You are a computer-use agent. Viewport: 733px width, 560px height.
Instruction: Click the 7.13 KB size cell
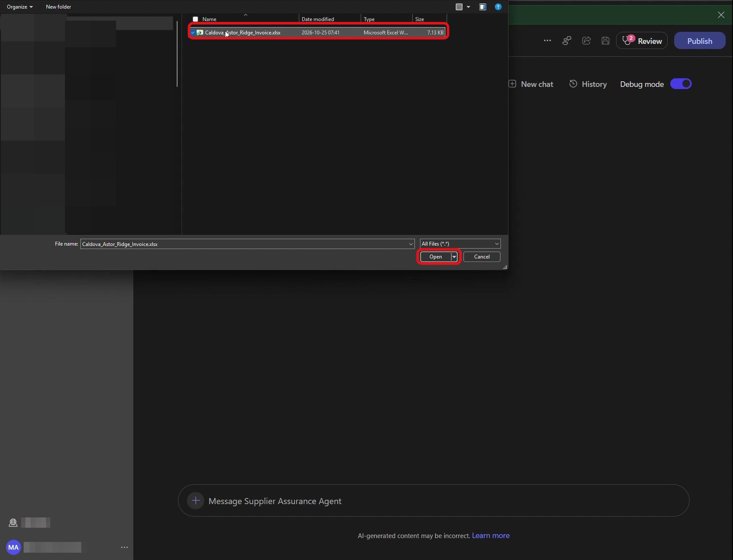pyautogui.click(x=435, y=33)
